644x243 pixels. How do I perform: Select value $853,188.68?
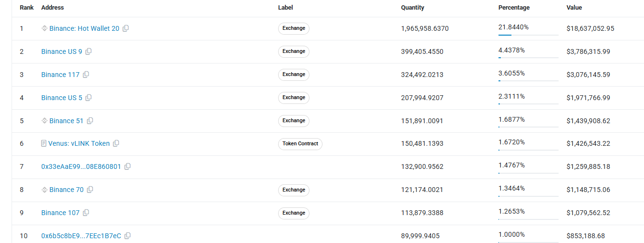point(586,236)
